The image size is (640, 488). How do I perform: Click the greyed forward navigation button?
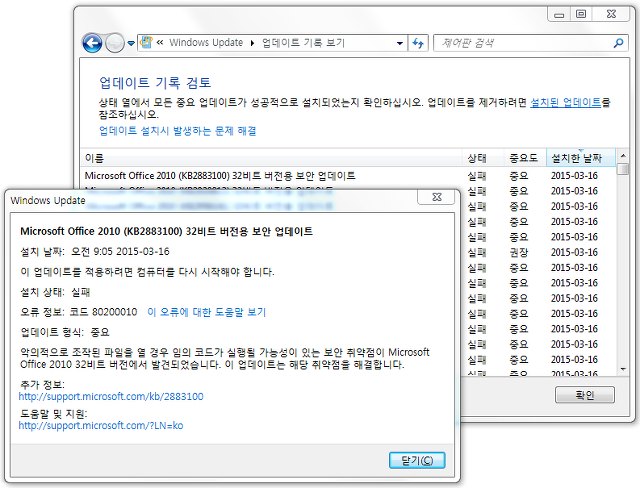pos(115,43)
